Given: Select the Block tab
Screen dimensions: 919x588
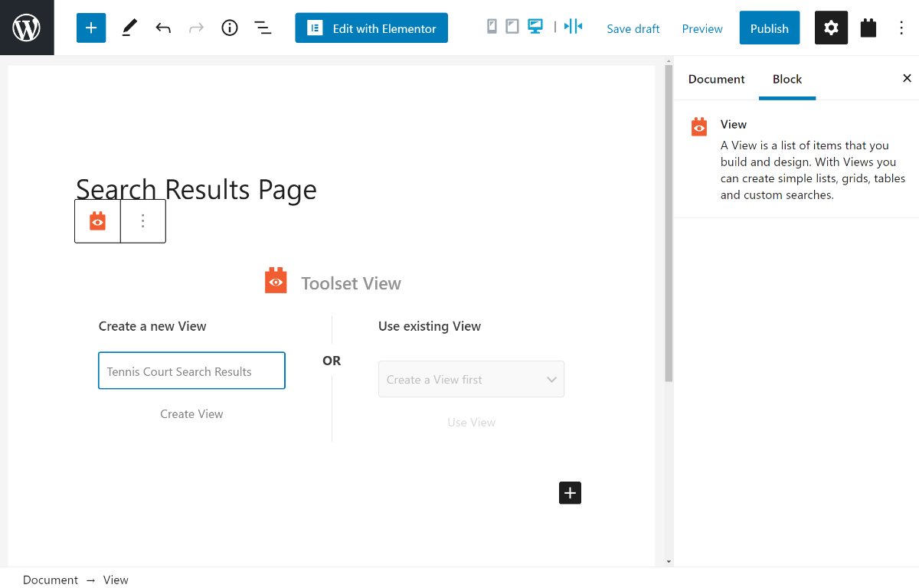Looking at the screenshot, I should tap(787, 79).
